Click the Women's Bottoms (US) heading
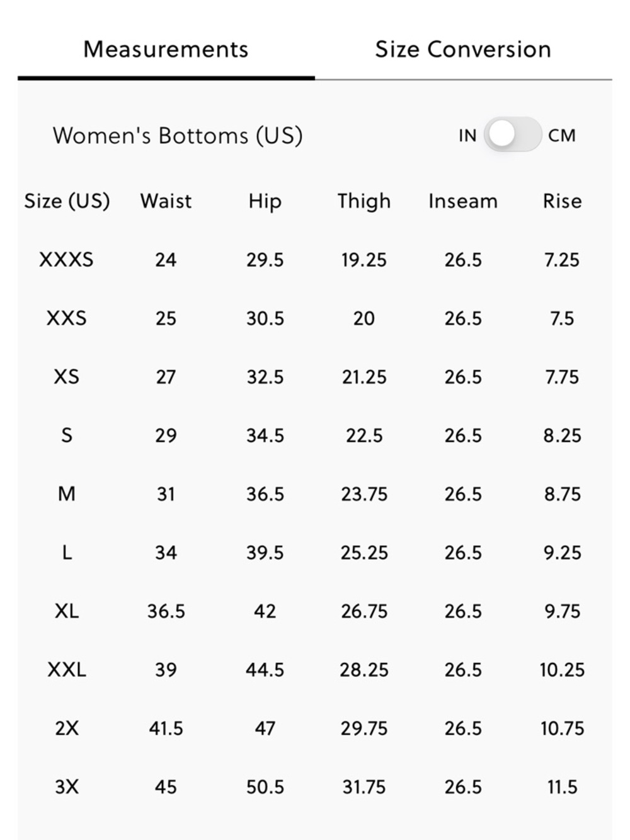This screenshot has width=630, height=840. tap(178, 135)
